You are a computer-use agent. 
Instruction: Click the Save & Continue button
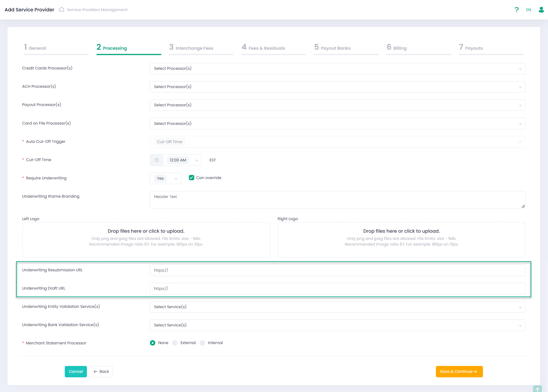pos(459,372)
